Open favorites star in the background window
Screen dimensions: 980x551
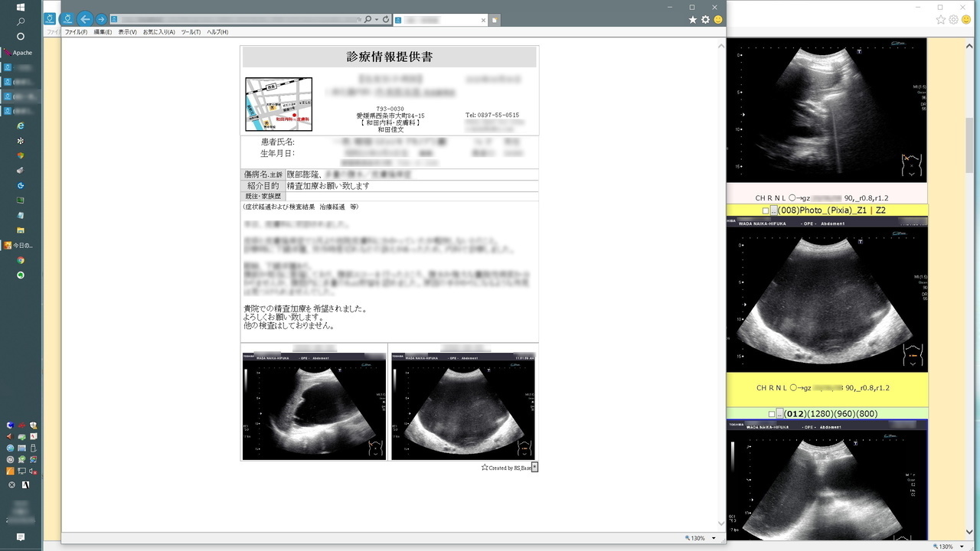[x=941, y=20]
